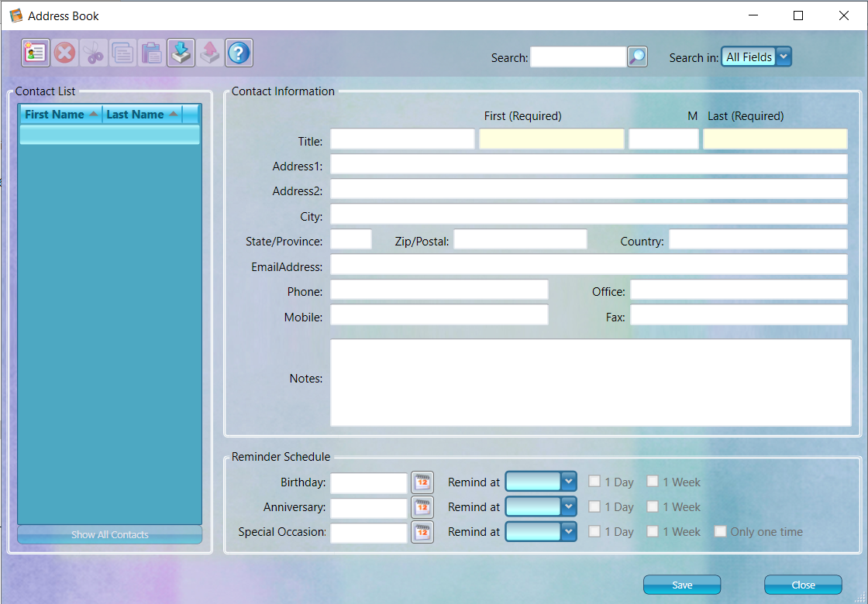Viewport: 868px width, 604px height.
Task: Sort contacts by Last Name column
Action: click(143, 115)
